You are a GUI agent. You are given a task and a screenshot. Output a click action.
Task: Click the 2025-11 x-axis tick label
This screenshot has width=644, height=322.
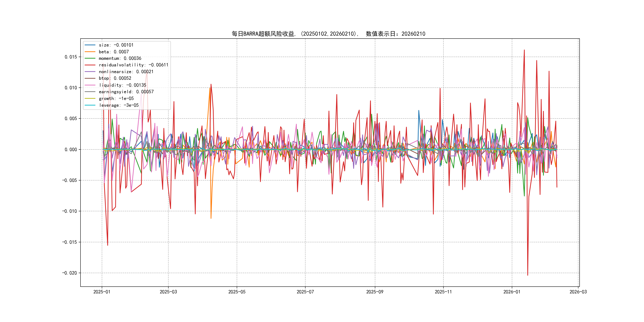point(443,292)
